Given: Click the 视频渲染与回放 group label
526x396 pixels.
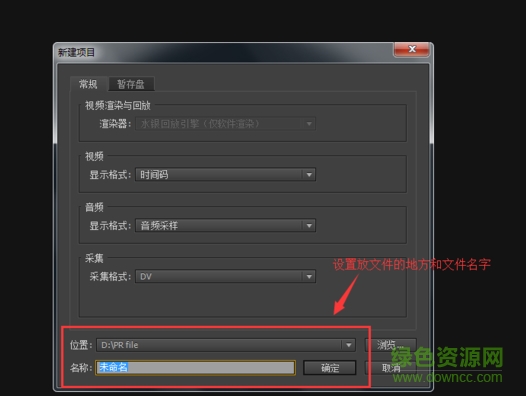Looking at the screenshot, I should (117, 106).
